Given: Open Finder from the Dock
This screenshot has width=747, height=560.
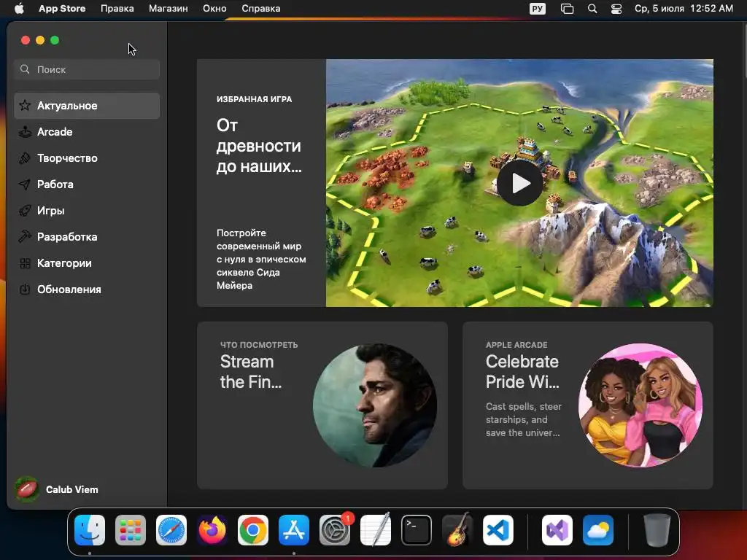Looking at the screenshot, I should [x=90, y=530].
